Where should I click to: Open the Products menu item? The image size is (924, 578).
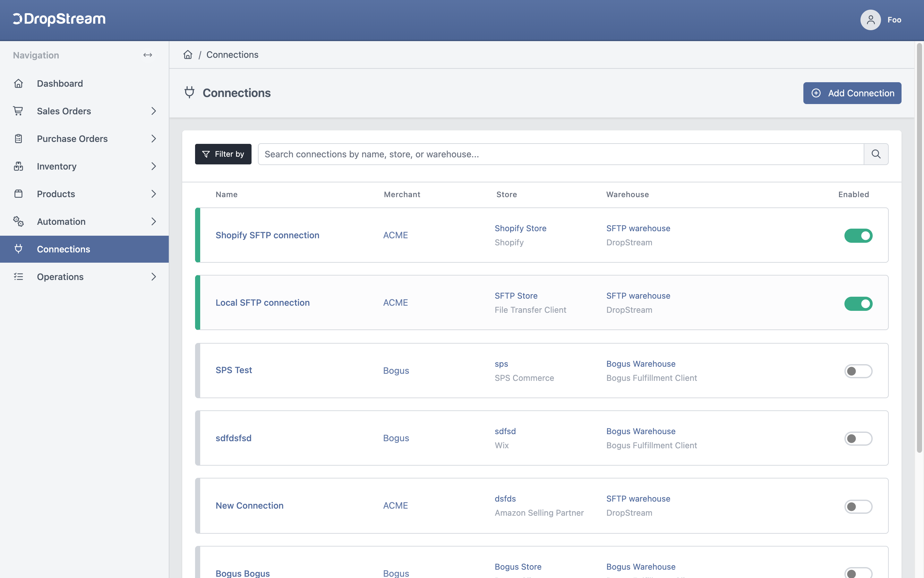(x=84, y=194)
